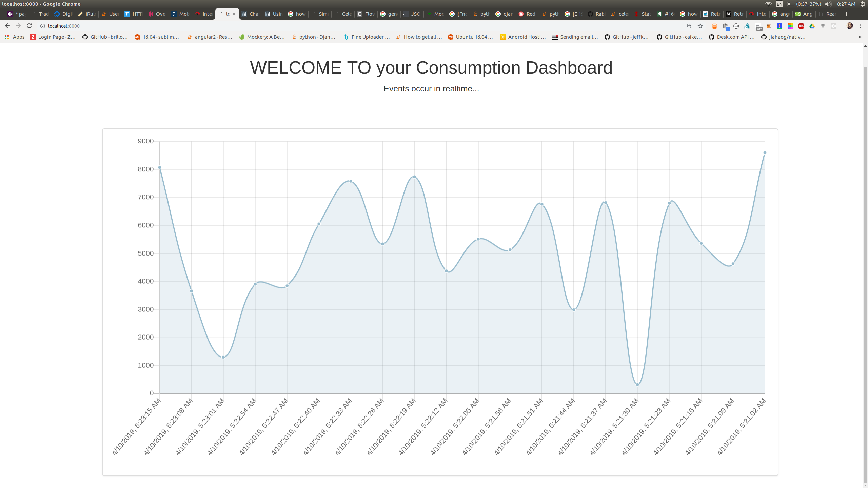Open the zoom magnifier icon in address bar
Screen dimensions: 868x488
coord(689,26)
